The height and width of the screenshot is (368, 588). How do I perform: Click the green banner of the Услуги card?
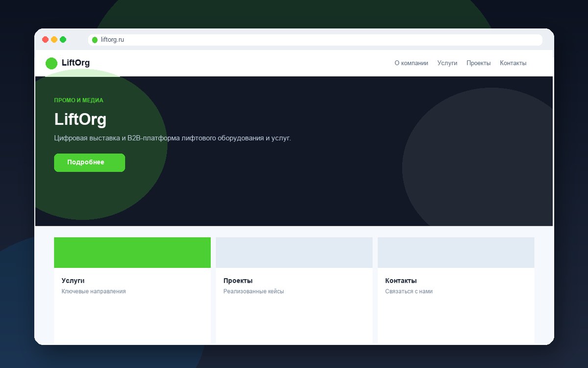(132, 253)
